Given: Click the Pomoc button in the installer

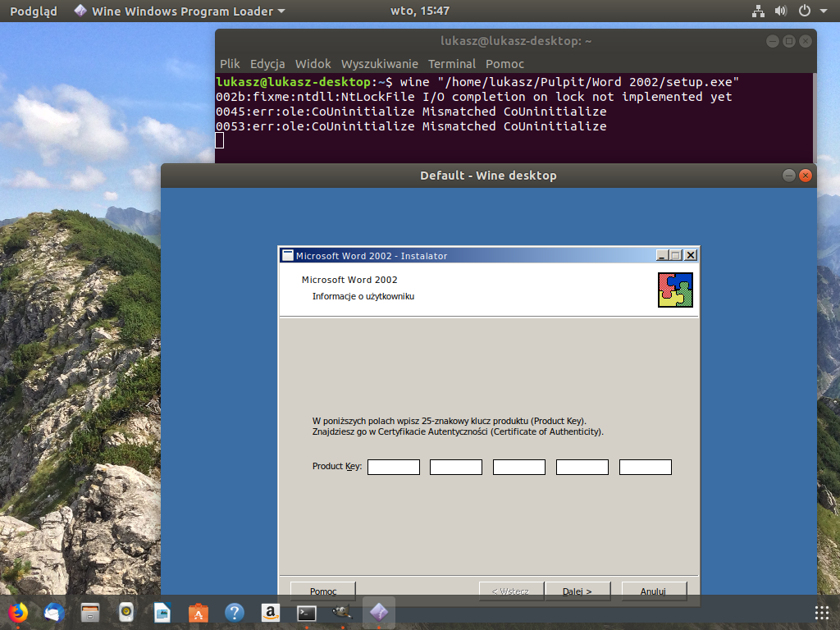Looking at the screenshot, I should (323, 591).
